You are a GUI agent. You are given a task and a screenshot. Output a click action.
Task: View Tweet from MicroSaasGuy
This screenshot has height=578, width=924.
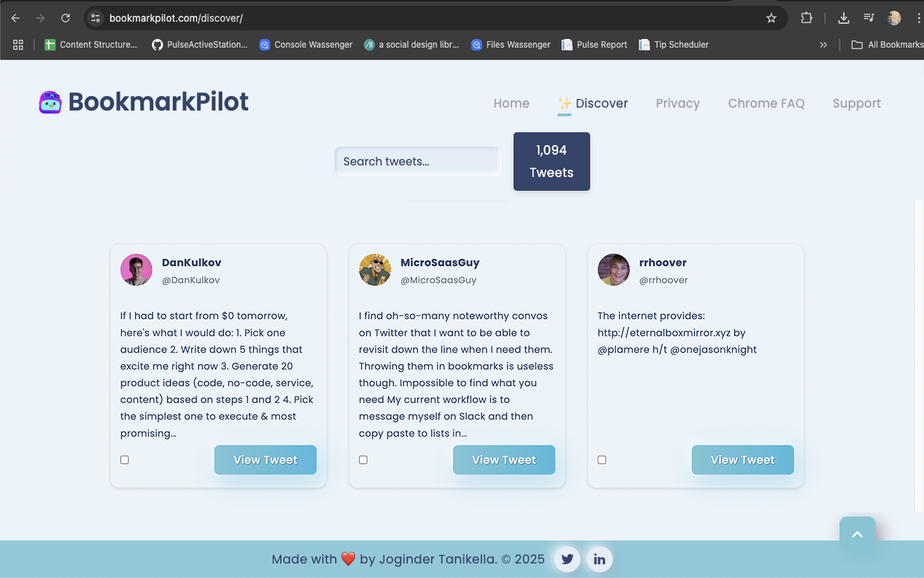(504, 460)
